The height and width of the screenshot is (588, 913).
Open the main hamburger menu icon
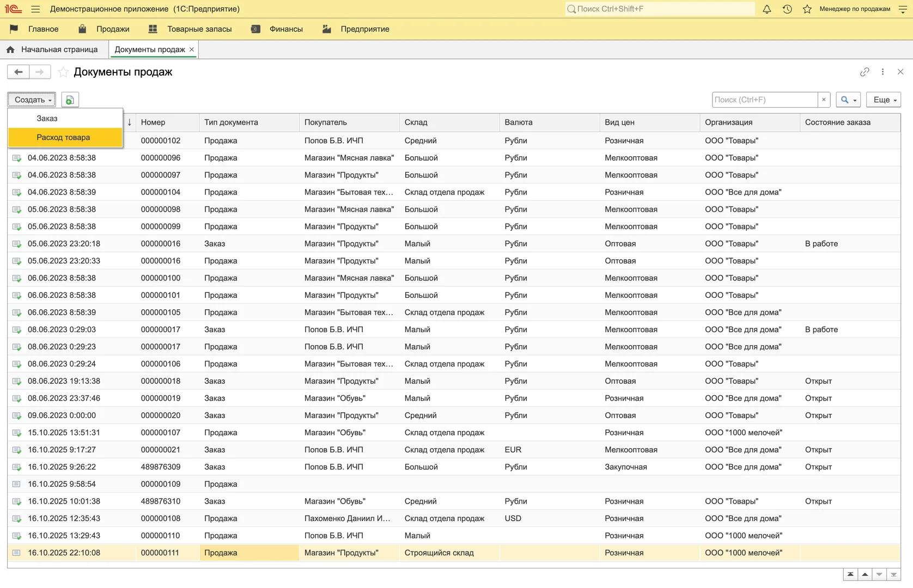tap(35, 9)
